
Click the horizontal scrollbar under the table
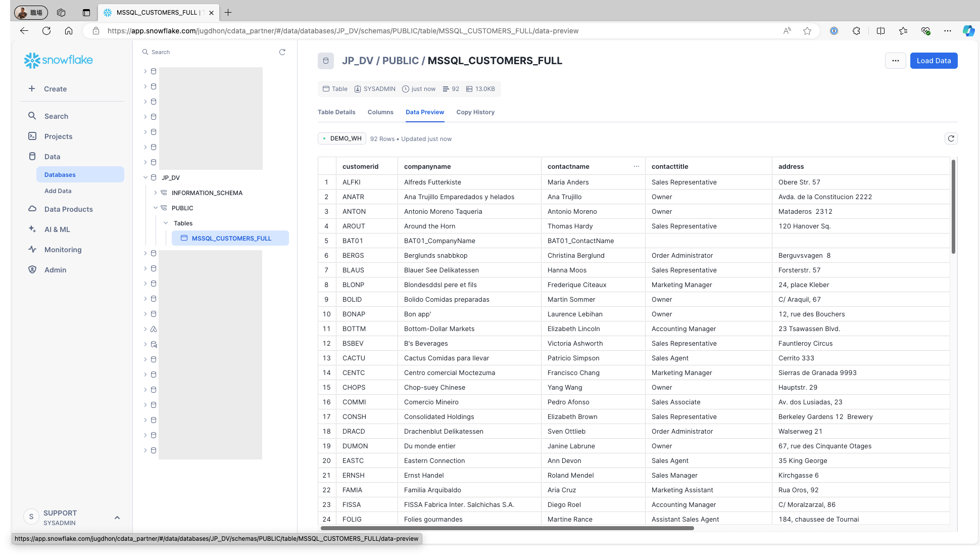click(507, 528)
